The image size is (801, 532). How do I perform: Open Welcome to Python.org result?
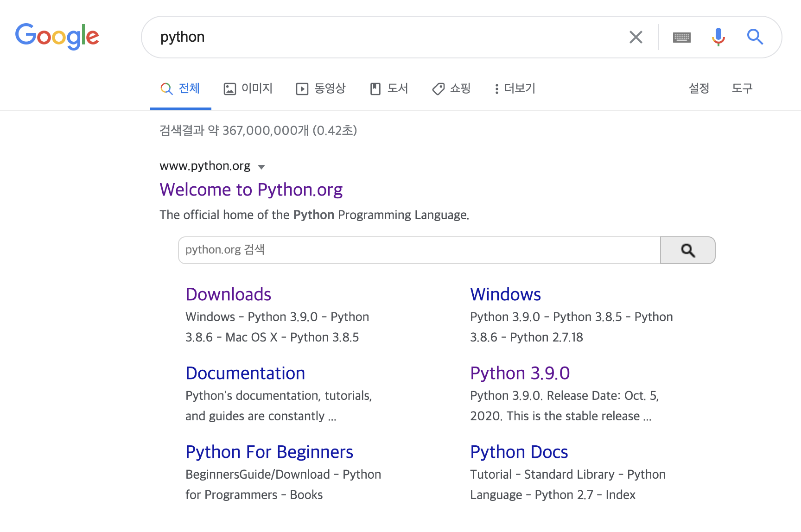[x=251, y=190]
